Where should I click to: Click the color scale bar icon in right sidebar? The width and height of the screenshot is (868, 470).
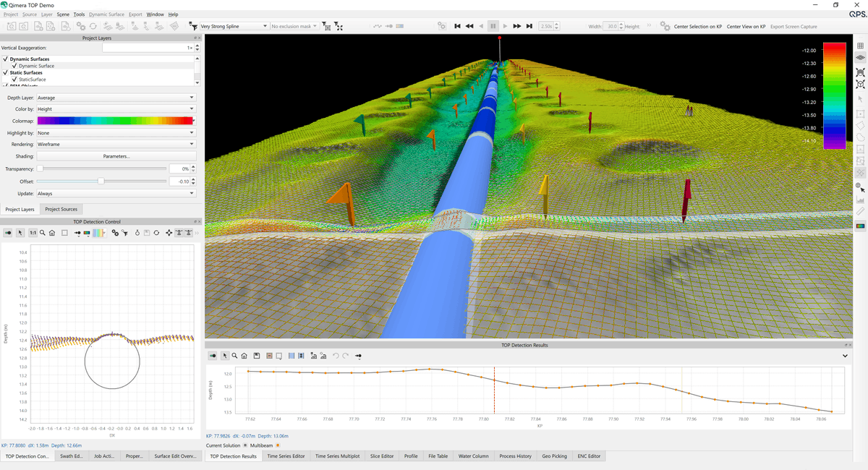click(860, 226)
